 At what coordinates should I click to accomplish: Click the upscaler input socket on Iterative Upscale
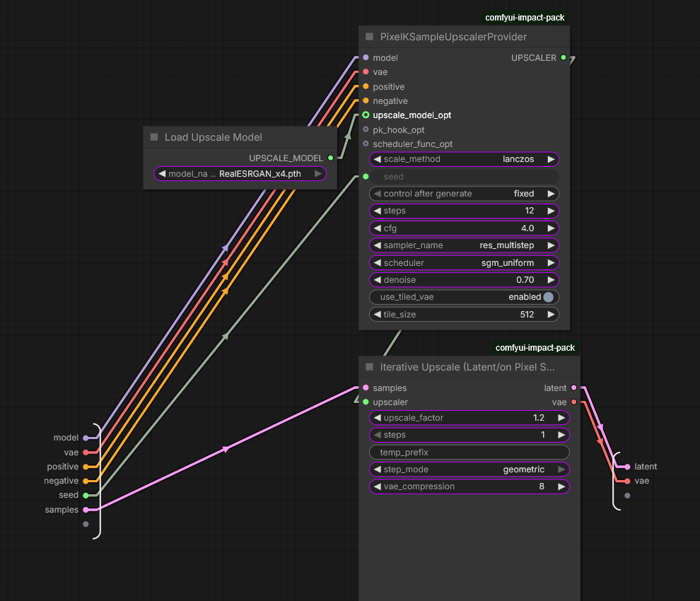pyautogui.click(x=366, y=402)
